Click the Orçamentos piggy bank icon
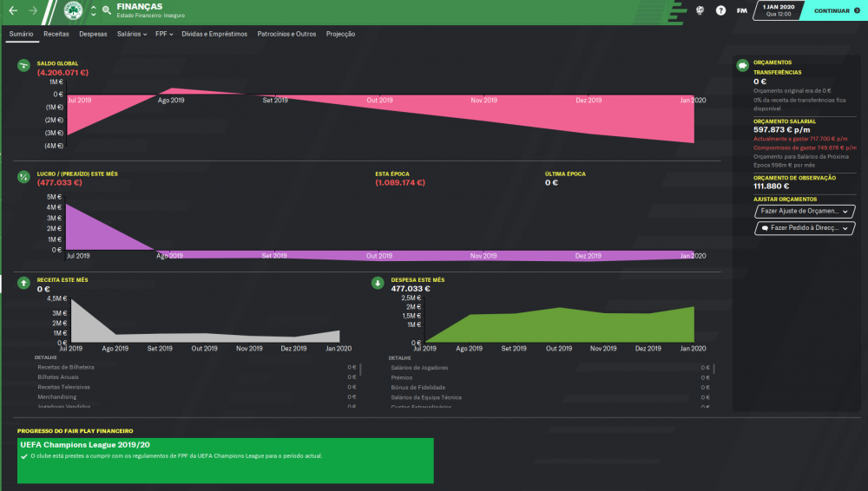This screenshot has width=868, height=491. pyautogui.click(x=742, y=65)
